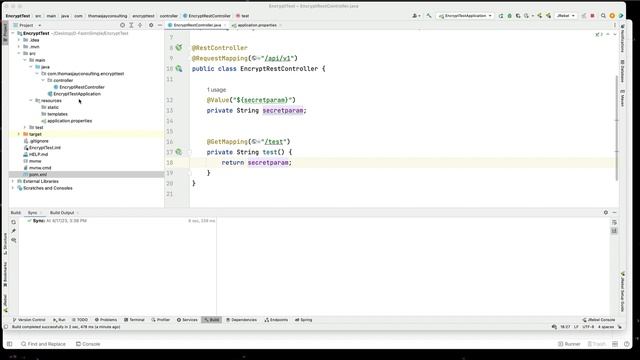640x360 pixels.
Task: Click the editor vertical scrollbar
Action: pos(617,127)
